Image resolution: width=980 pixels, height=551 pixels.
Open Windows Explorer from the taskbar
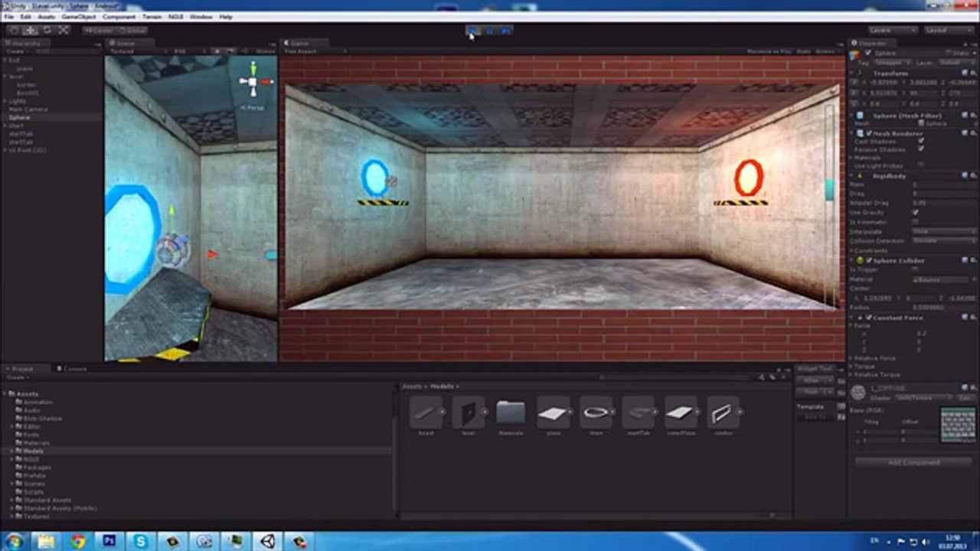(x=45, y=541)
